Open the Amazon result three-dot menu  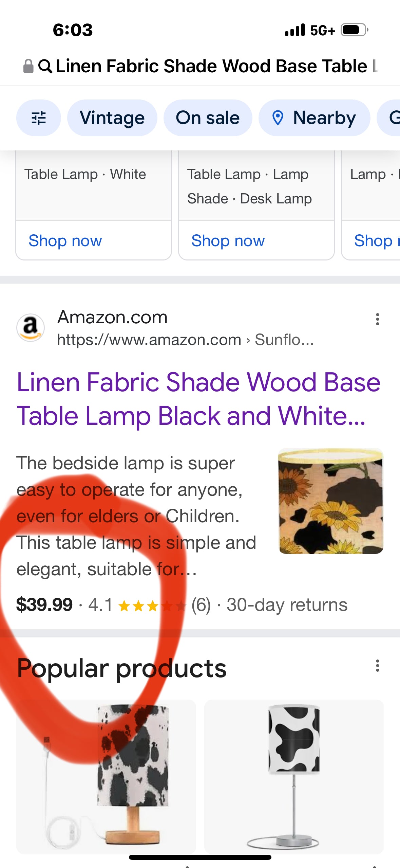coord(377,320)
